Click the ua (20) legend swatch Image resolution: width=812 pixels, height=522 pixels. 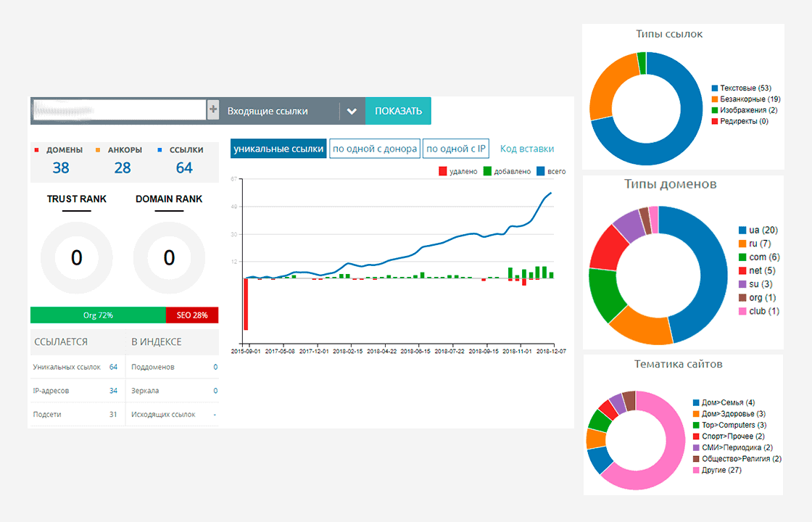[742, 231]
